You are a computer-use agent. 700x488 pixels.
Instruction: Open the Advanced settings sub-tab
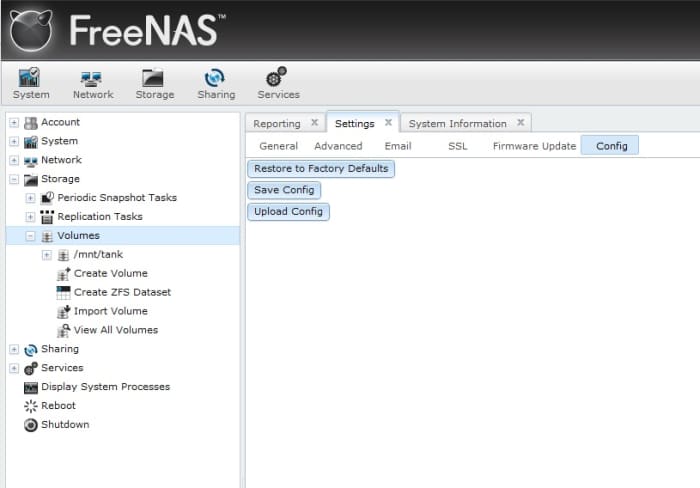point(338,146)
